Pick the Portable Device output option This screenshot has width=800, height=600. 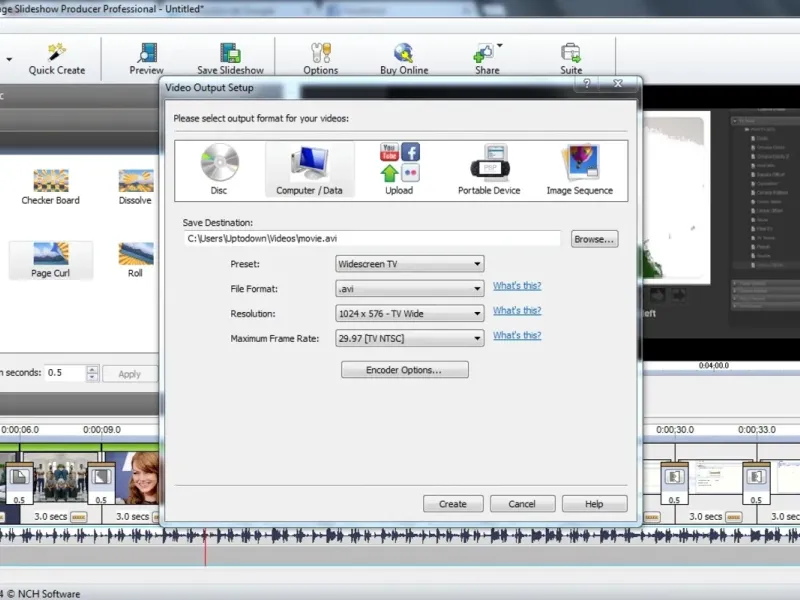[x=491, y=168]
